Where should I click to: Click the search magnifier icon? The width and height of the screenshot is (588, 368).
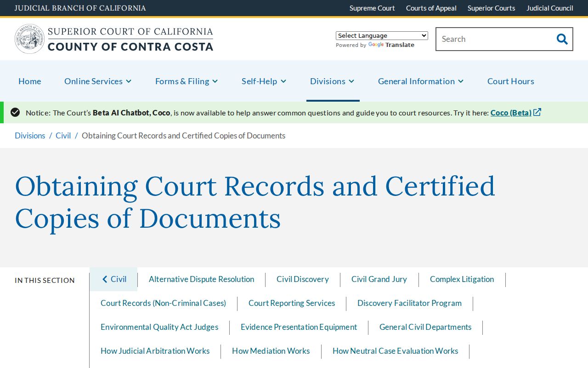562,39
